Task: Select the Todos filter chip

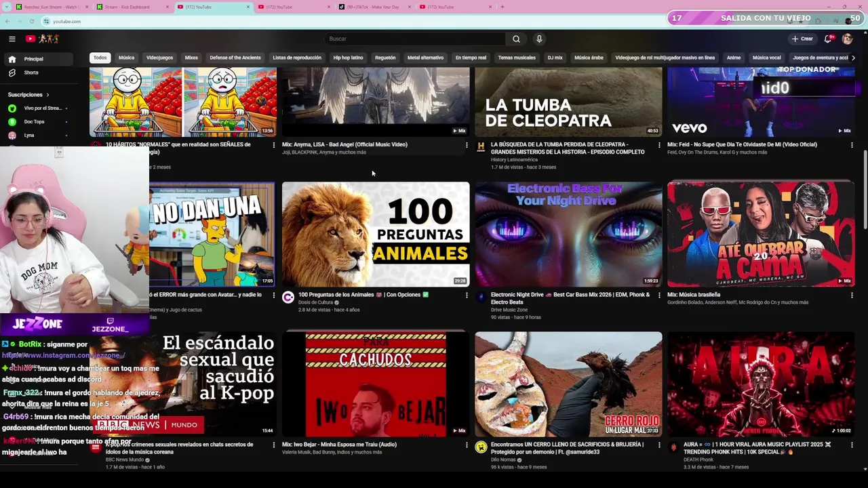Action: (x=100, y=58)
